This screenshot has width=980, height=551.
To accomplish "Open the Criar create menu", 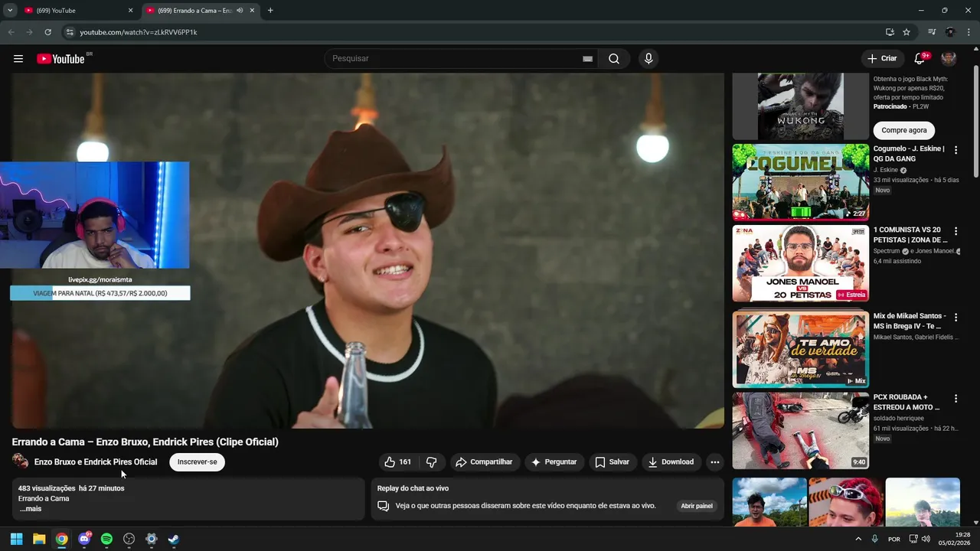I will click(x=882, y=59).
